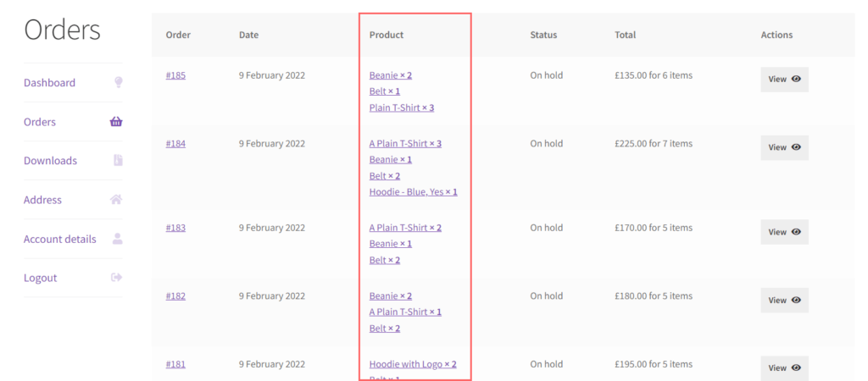Image resolution: width=868 pixels, height=381 pixels.
Task: Open Beanie × 1 in order #184
Action: 390,160
